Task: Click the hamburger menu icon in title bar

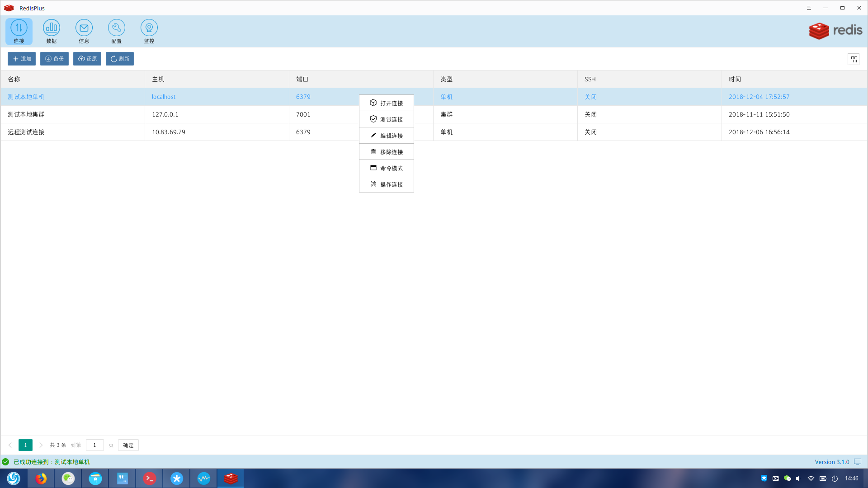Action: (809, 8)
